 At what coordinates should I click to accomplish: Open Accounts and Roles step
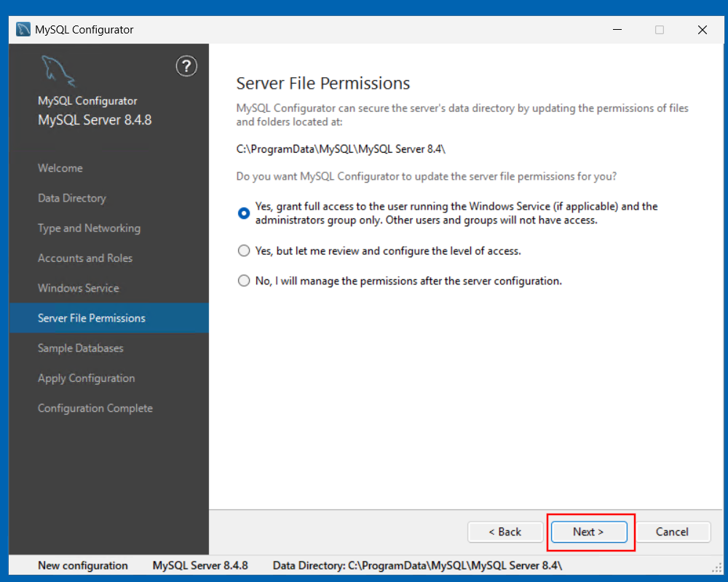85,258
